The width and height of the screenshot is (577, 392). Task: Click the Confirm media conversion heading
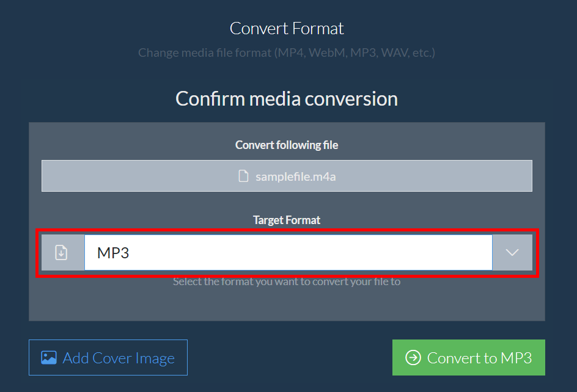(x=287, y=98)
